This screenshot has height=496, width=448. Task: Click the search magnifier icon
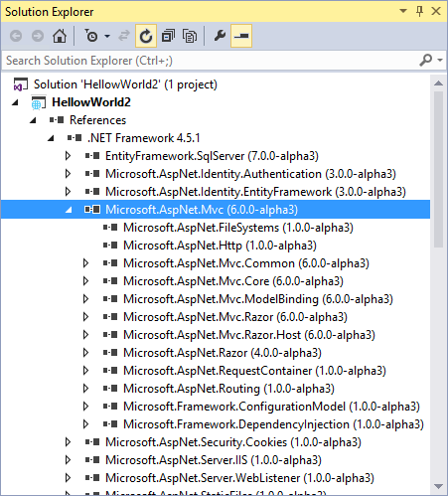coord(425,60)
